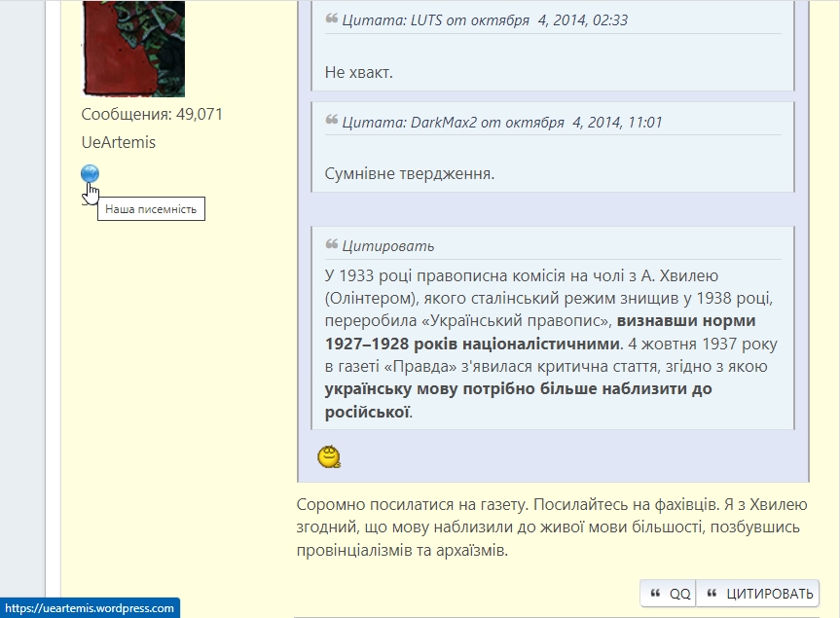840x618 pixels.
Task: Click the "Цитировать" quote header
Action: [388, 245]
